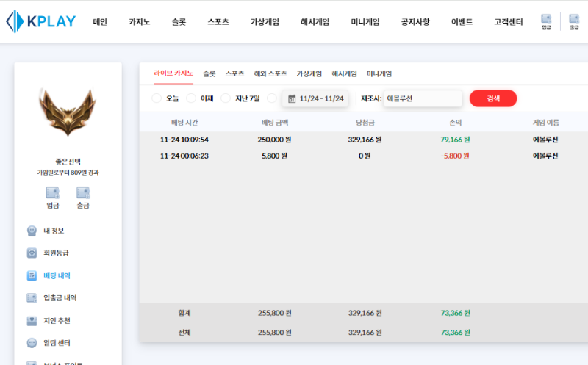Open 고객센터 in the top navigation
The width and height of the screenshot is (588, 365).
click(x=508, y=22)
